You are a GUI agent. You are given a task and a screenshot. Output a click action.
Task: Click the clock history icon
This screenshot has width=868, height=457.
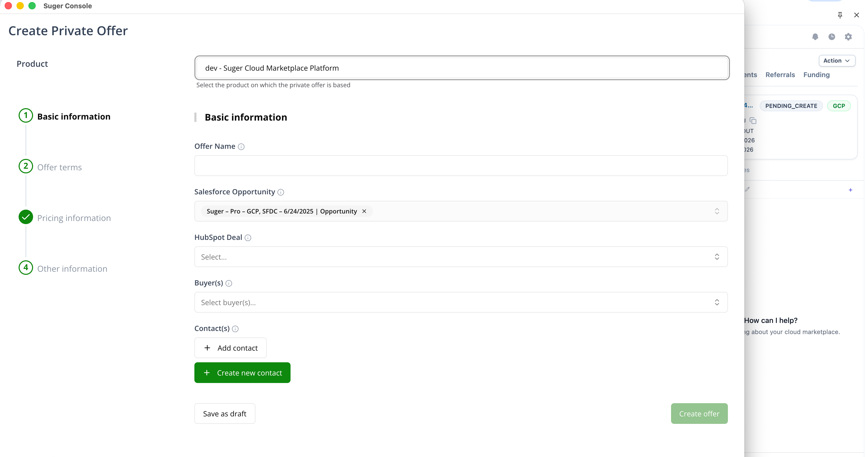(x=832, y=37)
